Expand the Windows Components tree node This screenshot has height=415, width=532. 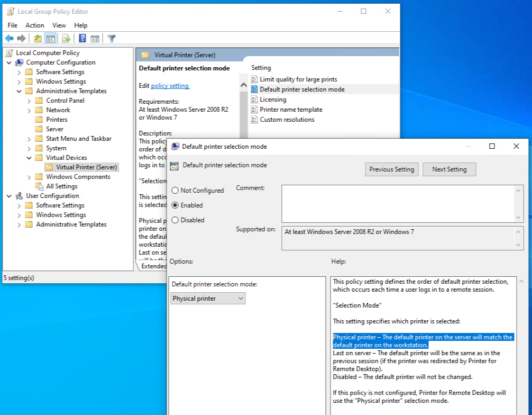coord(29,177)
